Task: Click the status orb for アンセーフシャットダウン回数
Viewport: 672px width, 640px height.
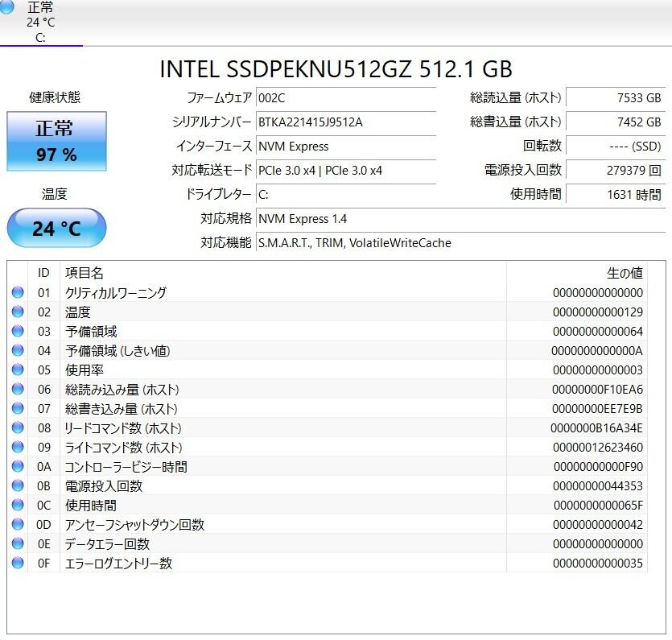Action: point(18,525)
